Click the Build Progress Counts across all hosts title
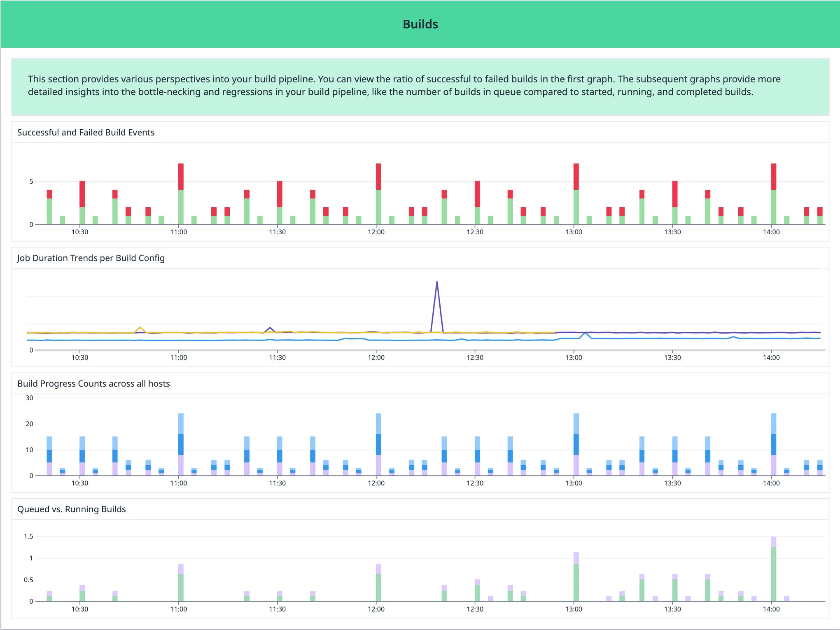This screenshot has width=840, height=630. tap(94, 383)
